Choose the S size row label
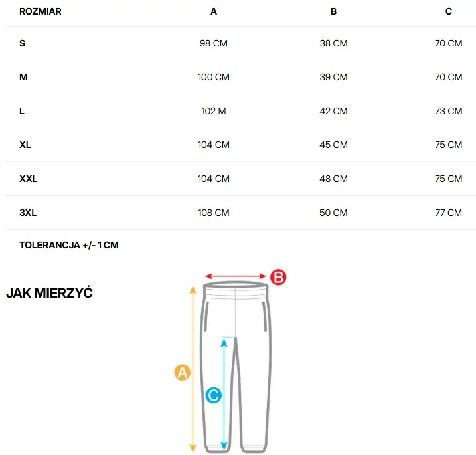Image resolution: width=476 pixels, height=455 pixels. click(x=23, y=43)
